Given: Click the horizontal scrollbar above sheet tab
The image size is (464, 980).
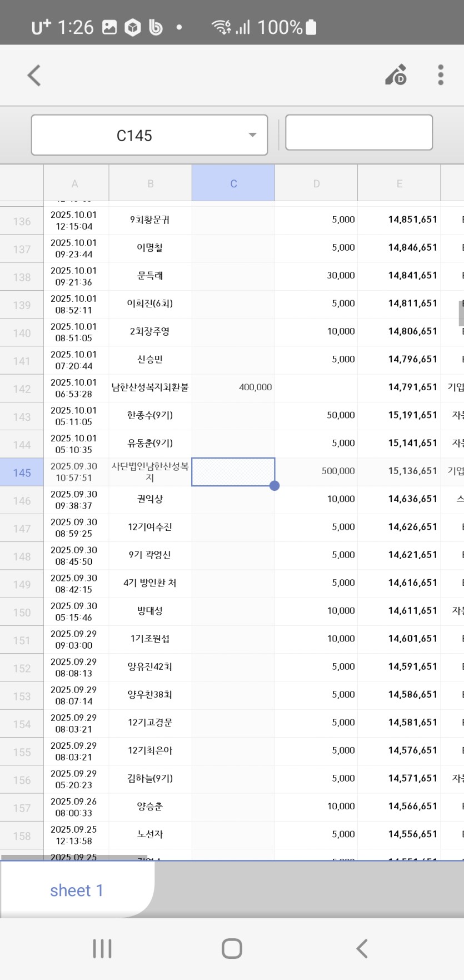Looking at the screenshot, I should pos(74,857).
